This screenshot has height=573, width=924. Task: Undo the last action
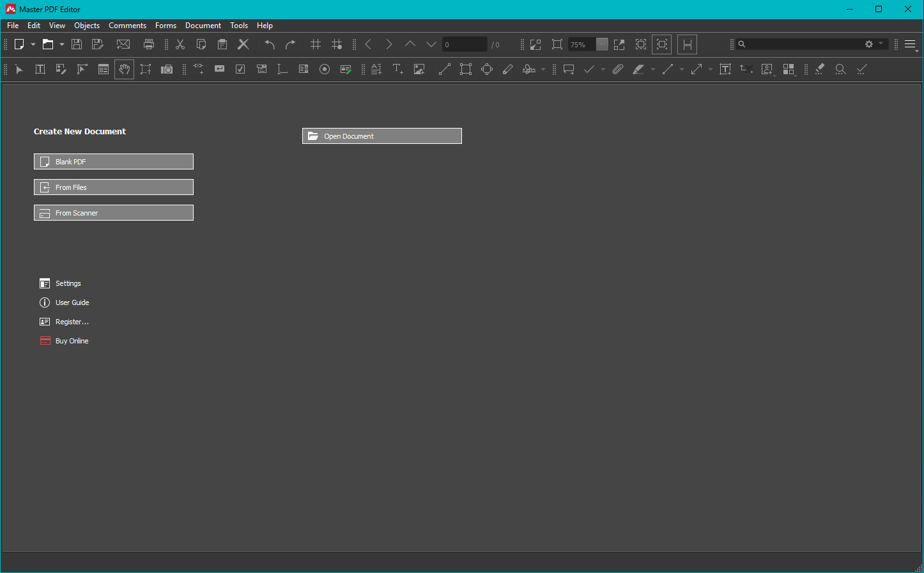[270, 44]
